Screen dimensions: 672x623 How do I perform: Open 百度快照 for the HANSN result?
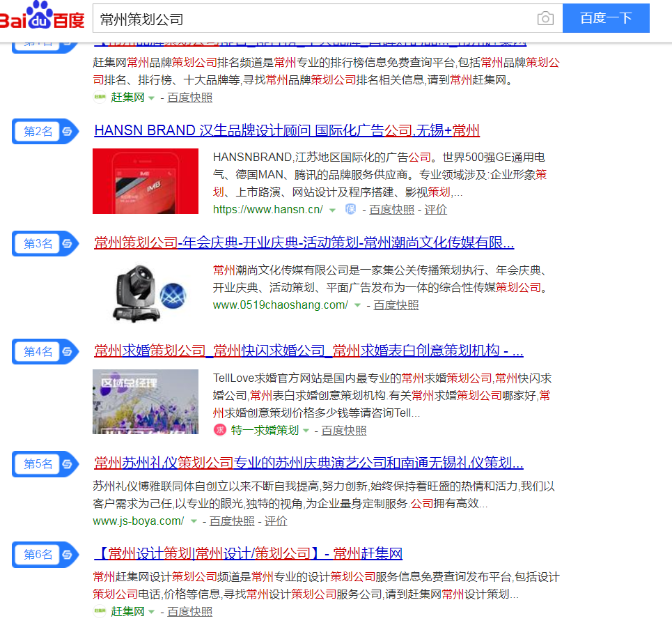pyautogui.click(x=392, y=210)
